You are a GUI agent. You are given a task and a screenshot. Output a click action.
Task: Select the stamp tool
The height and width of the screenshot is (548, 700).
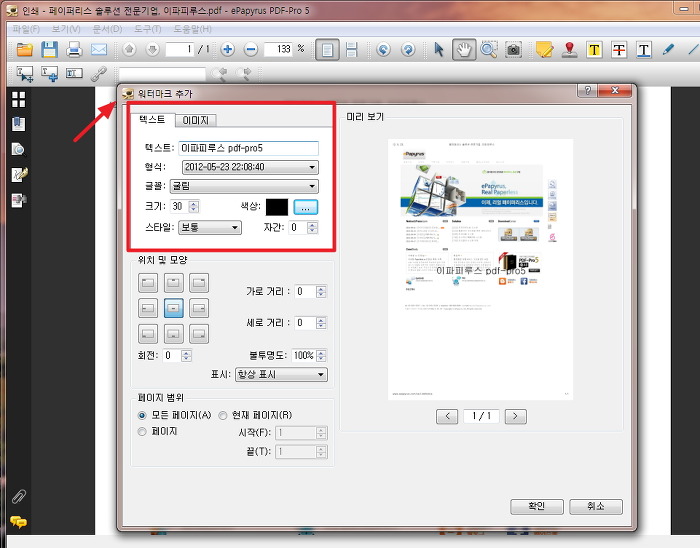pos(569,50)
